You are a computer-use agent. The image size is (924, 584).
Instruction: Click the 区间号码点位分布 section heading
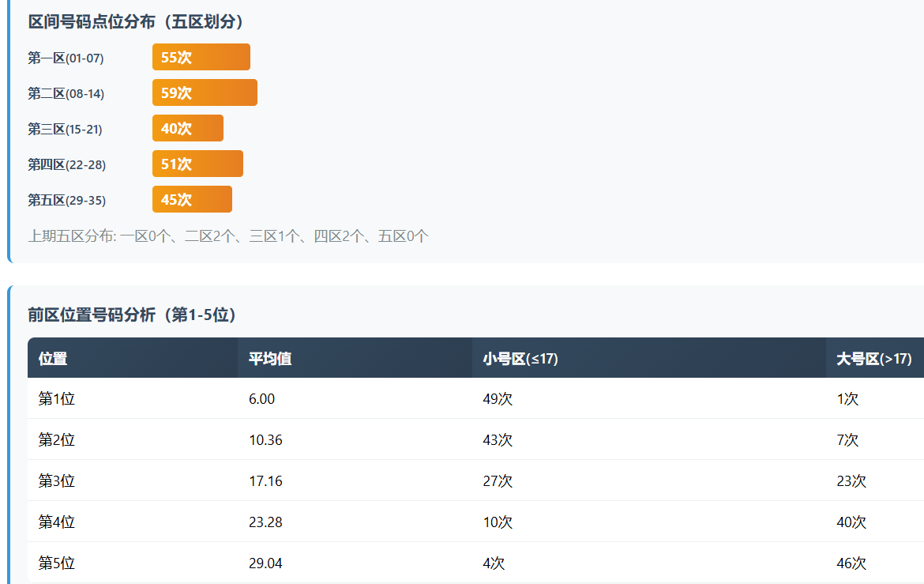136,22
